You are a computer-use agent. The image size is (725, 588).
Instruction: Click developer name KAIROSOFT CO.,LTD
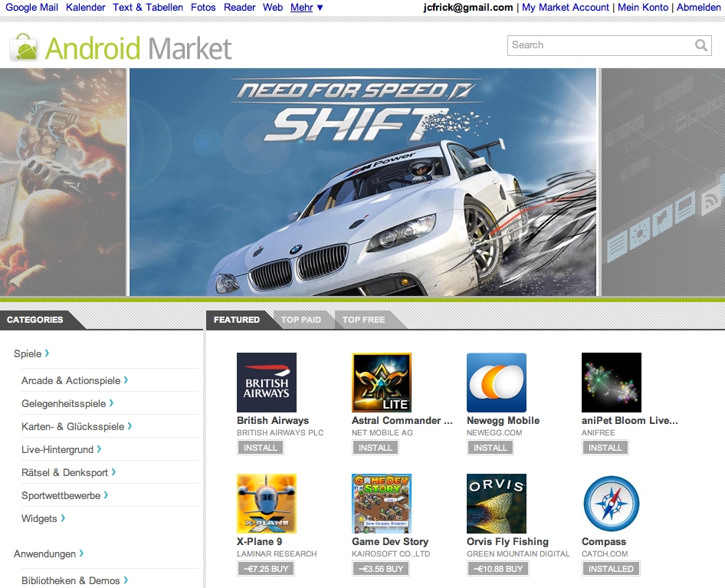pyautogui.click(x=391, y=554)
